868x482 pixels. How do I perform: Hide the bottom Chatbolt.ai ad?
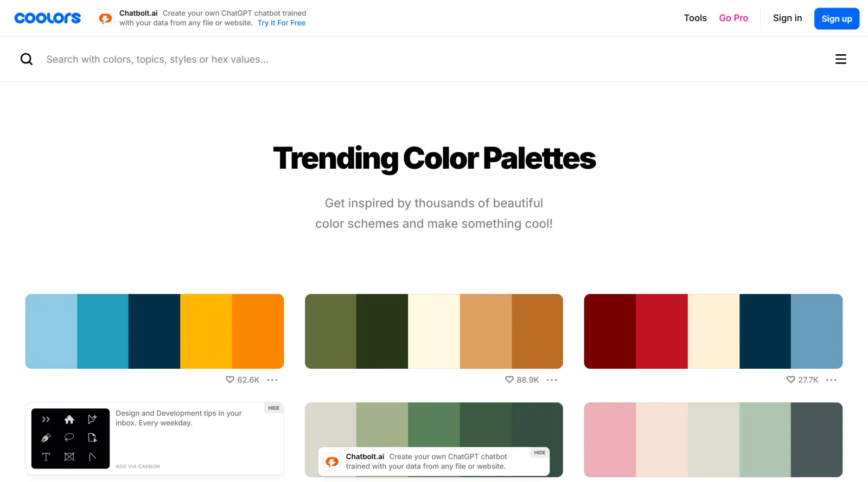pos(539,452)
